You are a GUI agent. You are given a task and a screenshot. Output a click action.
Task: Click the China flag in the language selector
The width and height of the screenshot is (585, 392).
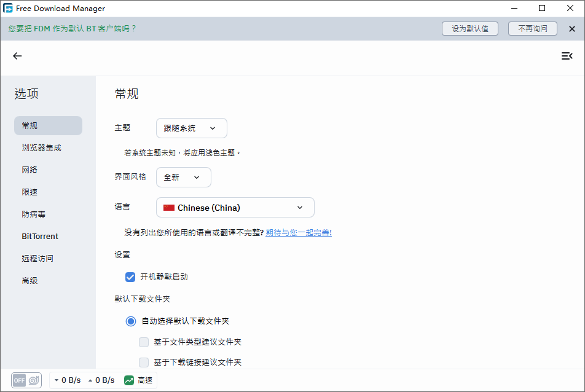tap(169, 207)
